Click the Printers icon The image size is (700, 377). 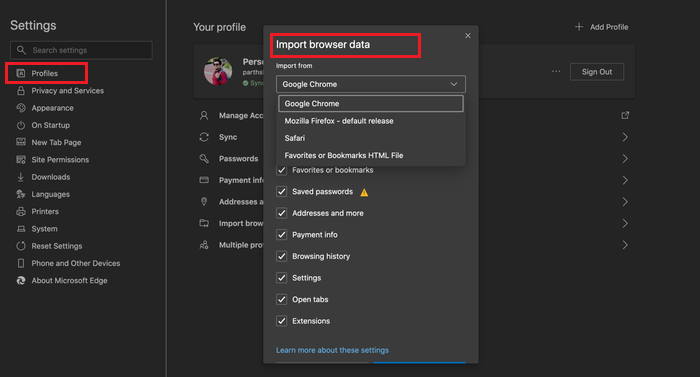tap(21, 212)
